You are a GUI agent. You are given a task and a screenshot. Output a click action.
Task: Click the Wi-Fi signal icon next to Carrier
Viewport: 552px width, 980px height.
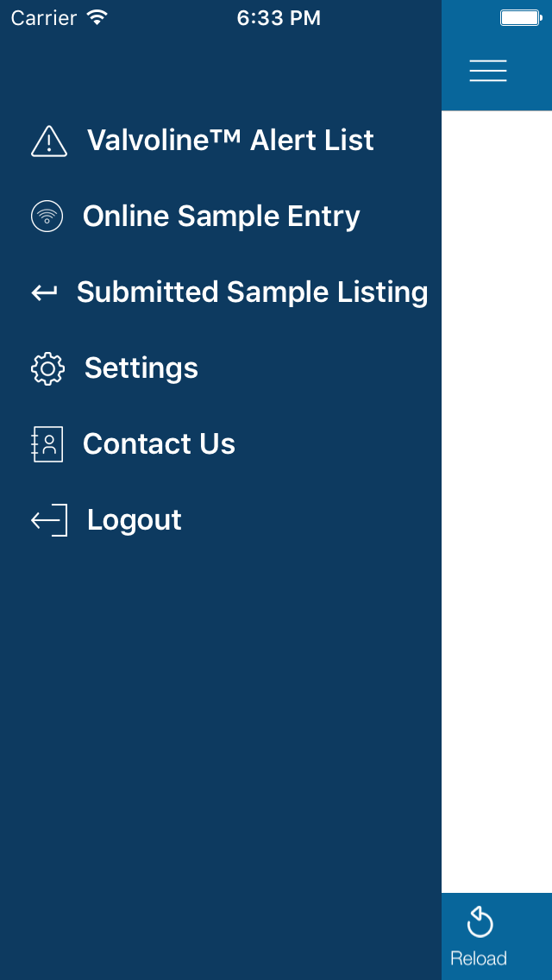(x=97, y=17)
